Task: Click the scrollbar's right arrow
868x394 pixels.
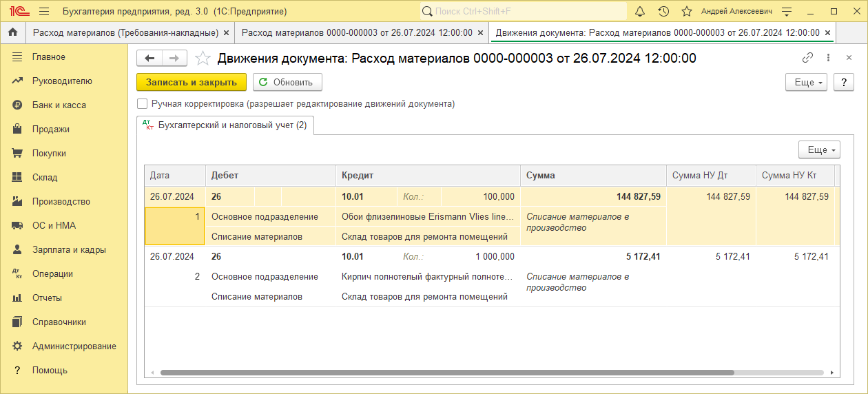Action: 832,373
